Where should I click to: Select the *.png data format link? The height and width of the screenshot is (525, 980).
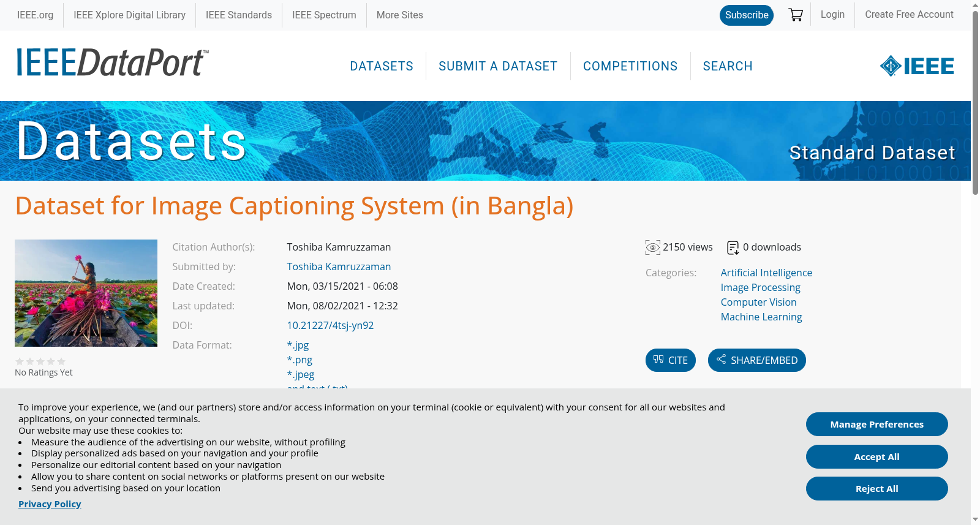300,360
